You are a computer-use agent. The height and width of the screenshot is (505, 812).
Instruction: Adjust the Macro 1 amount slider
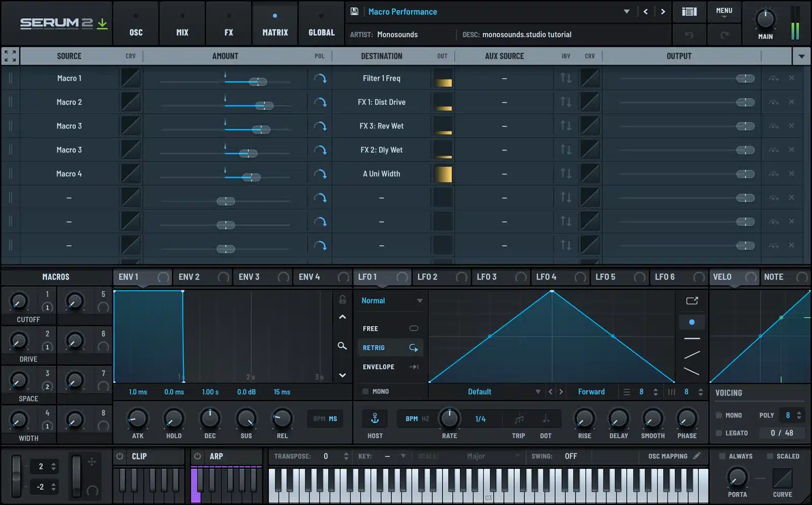tap(258, 82)
